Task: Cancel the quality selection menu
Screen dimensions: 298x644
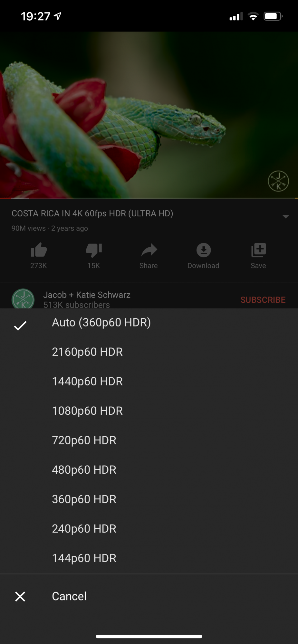Action: coord(149,596)
